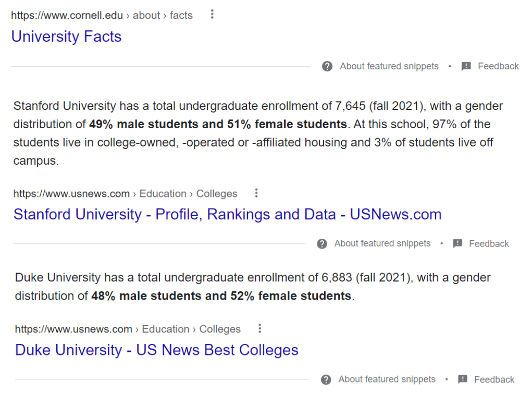Open the University Facts link
Viewport: 532px width, 394px height.
point(66,36)
